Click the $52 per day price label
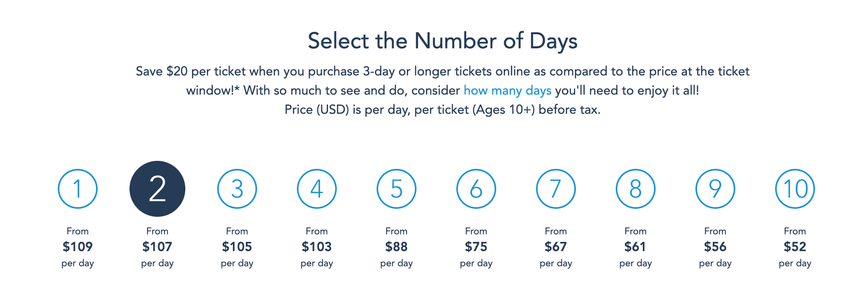 click(x=795, y=247)
